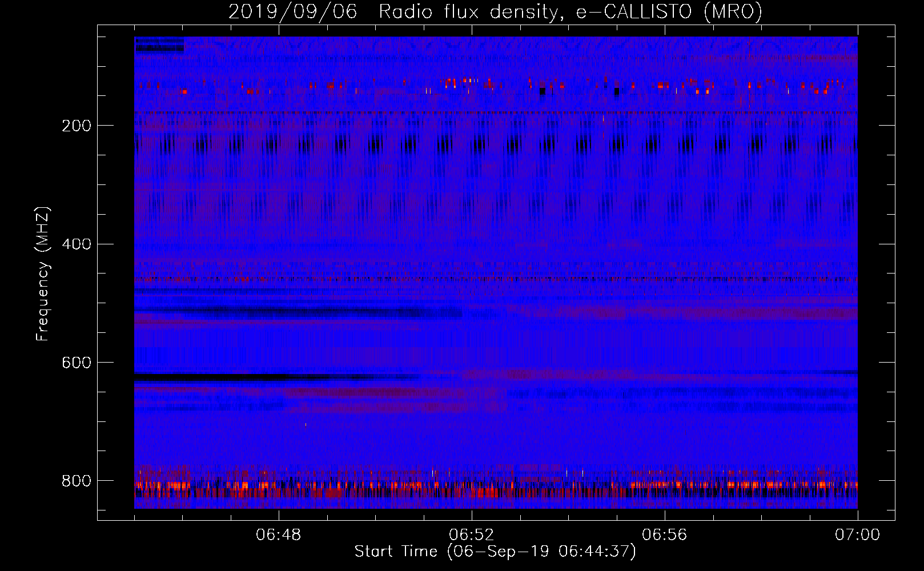
Task: Select the 06:56 time tick label
Action: pyautogui.click(x=665, y=535)
